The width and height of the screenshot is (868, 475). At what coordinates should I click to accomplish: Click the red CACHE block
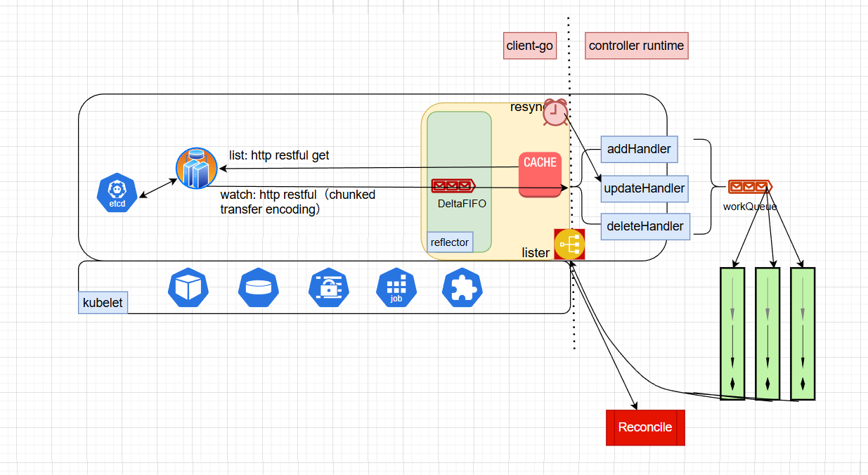coord(540,174)
